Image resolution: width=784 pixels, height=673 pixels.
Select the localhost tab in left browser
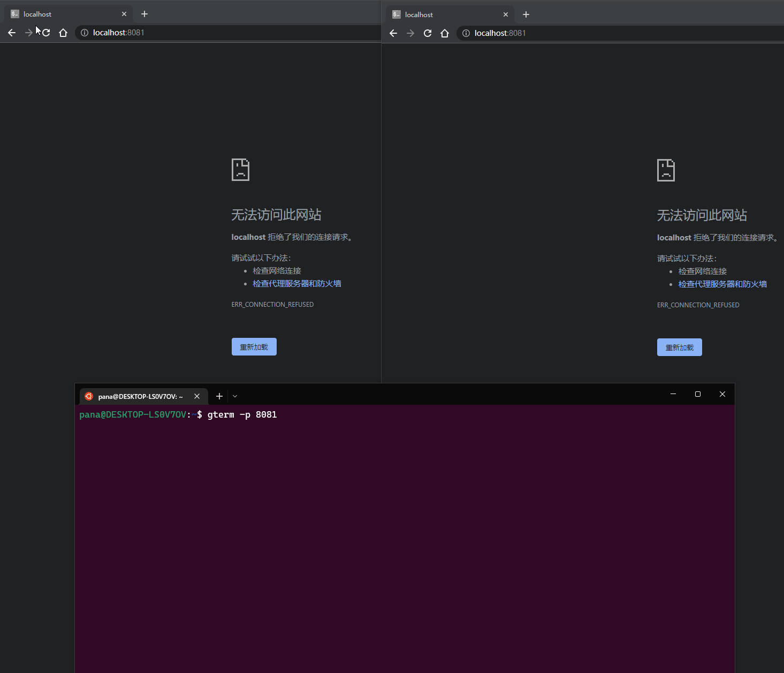[x=64, y=14]
